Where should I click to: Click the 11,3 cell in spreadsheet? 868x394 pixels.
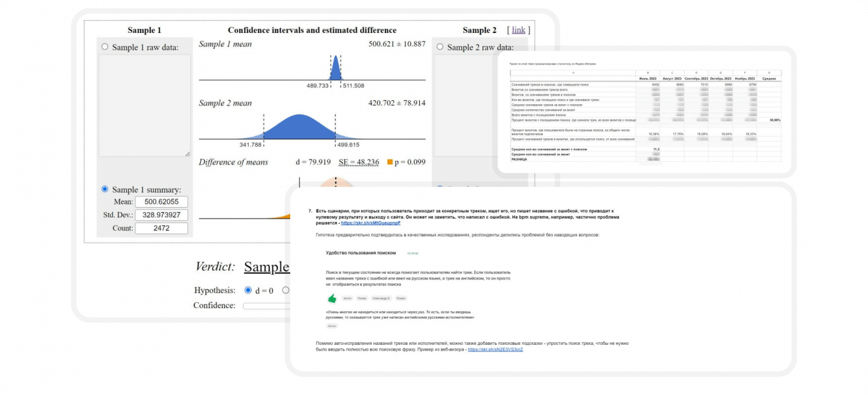tap(648, 149)
